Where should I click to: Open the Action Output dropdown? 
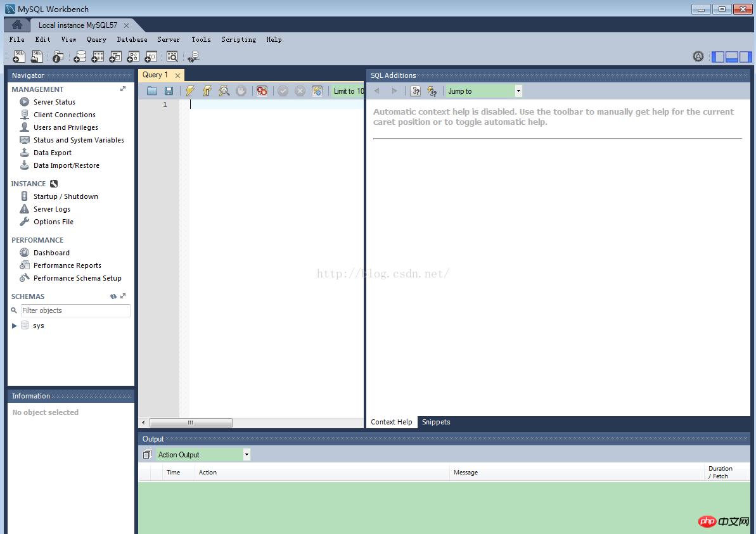point(203,454)
